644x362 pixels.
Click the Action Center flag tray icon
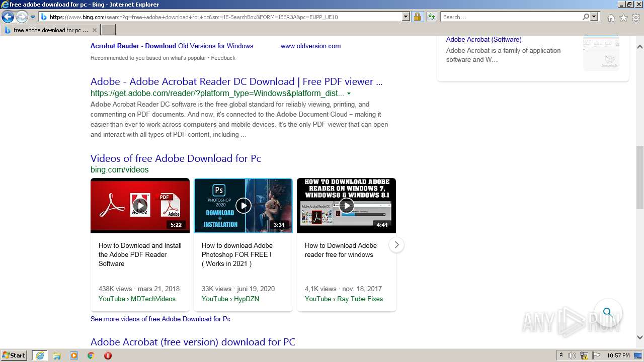pyautogui.click(x=596, y=355)
